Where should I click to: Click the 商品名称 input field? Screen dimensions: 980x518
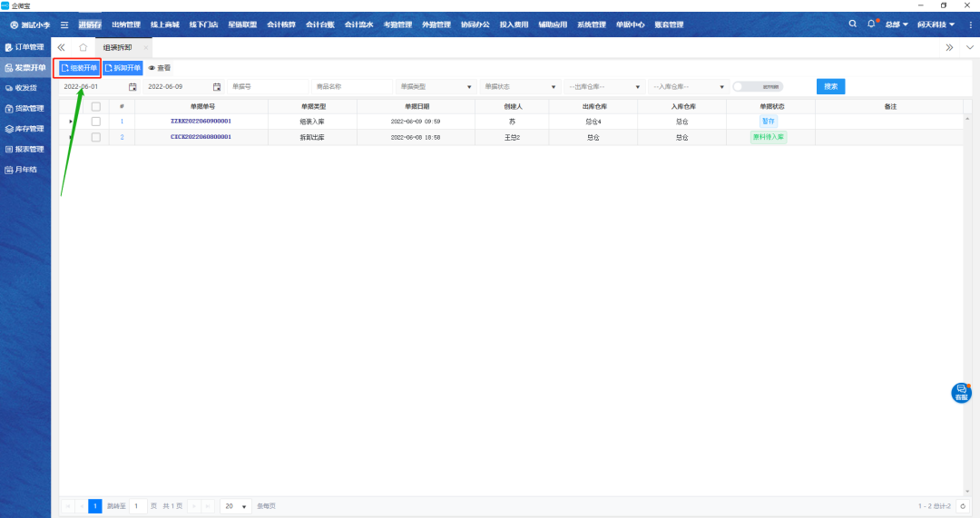(350, 87)
